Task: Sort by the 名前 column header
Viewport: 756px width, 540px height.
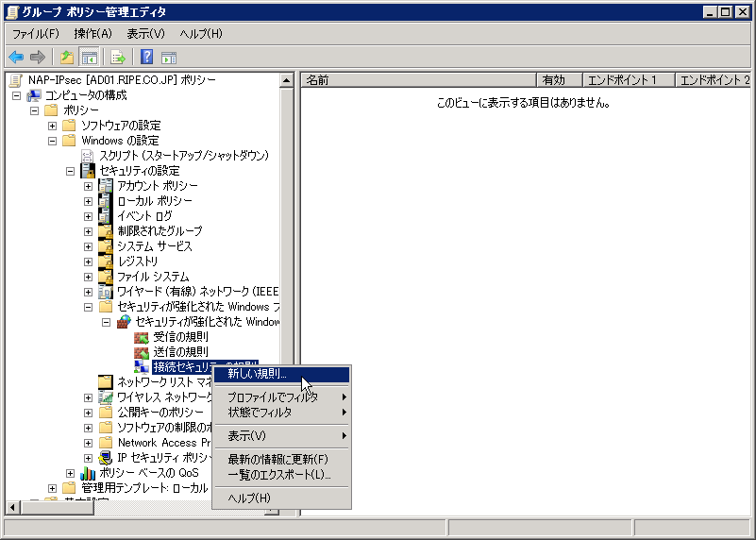Action: 419,80
